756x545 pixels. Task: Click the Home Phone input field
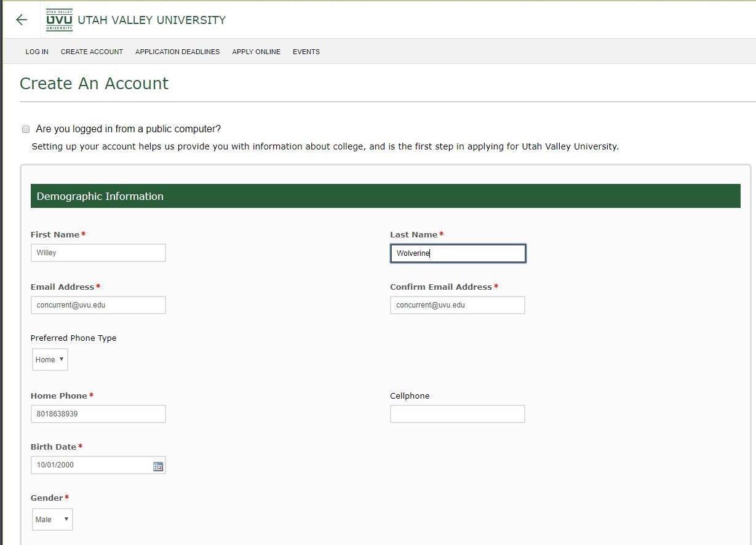pos(98,414)
